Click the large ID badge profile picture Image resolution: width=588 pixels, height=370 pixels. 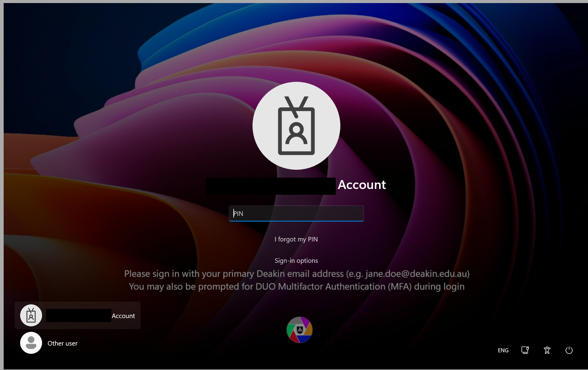[x=296, y=126]
